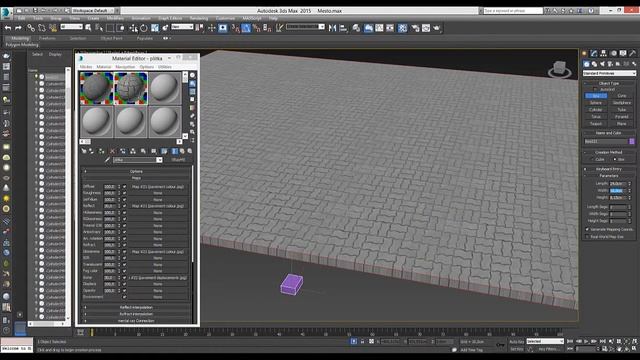Expand the Reflect interpolation rollout
The image size is (640, 360).
pos(136,307)
